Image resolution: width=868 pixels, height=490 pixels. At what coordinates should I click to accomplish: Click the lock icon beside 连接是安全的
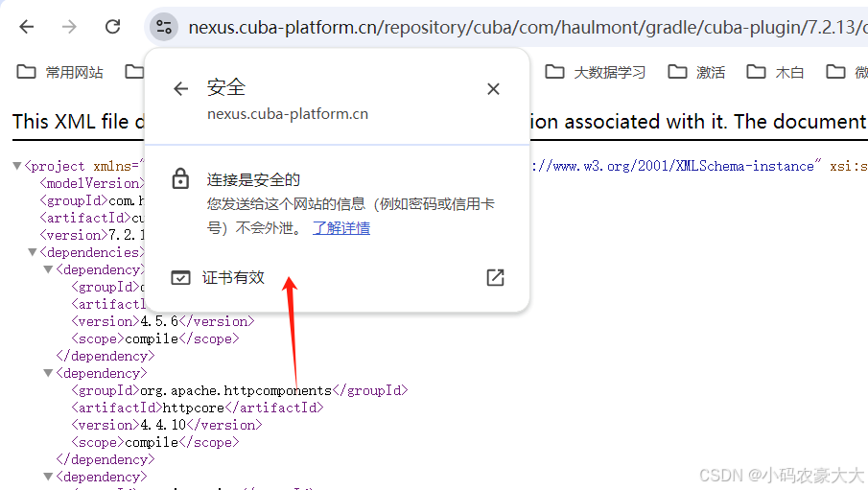(180, 179)
